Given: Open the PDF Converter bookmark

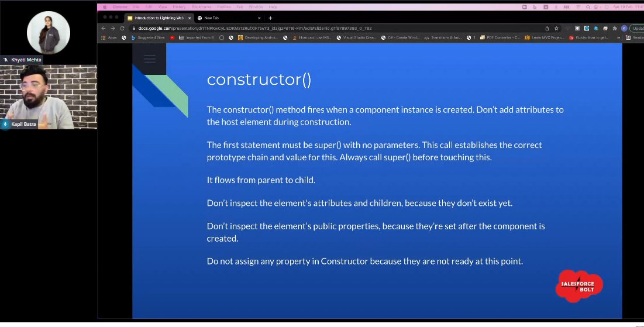Looking at the screenshot, I should point(500,37).
